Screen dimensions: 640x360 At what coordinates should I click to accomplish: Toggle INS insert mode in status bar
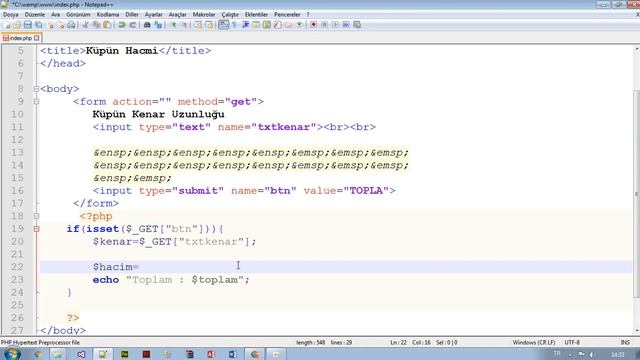pyautogui.click(x=625, y=342)
